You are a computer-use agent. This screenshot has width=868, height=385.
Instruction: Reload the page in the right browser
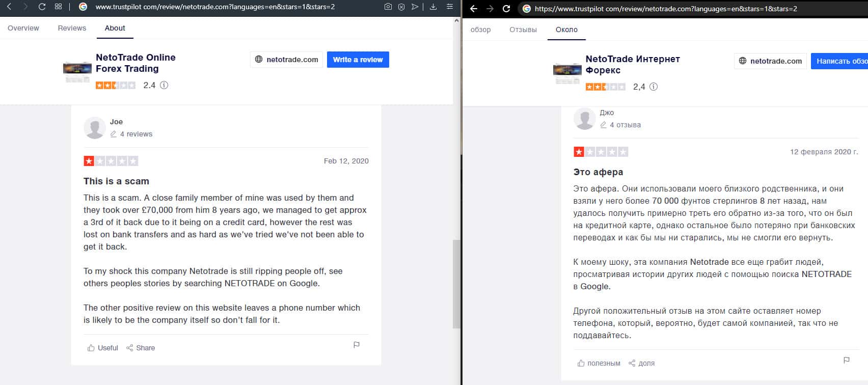[x=506, y=9]
